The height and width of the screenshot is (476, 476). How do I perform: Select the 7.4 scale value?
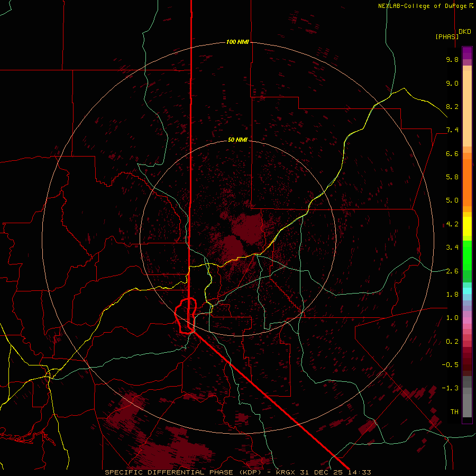(452, 130)
